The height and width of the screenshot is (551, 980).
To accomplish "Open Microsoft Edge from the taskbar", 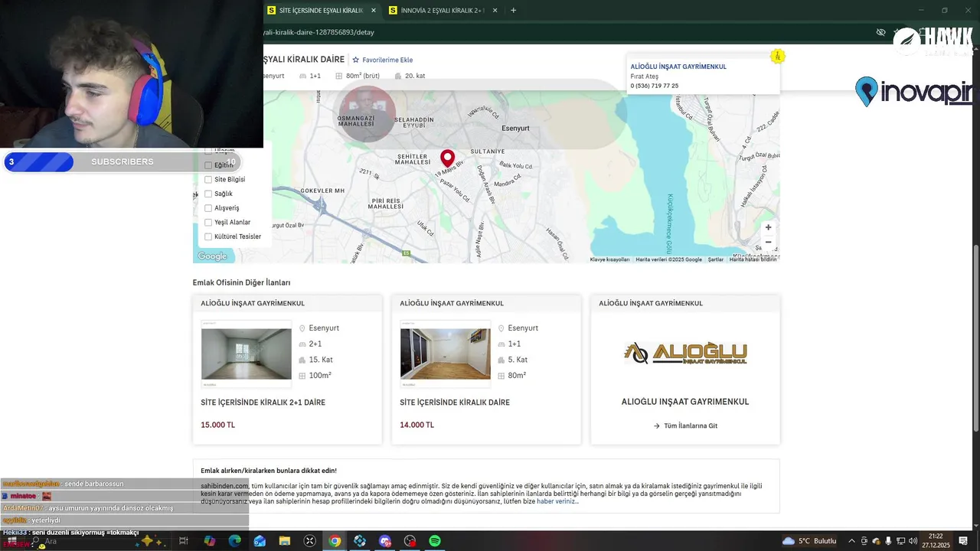I will (235, 541).
